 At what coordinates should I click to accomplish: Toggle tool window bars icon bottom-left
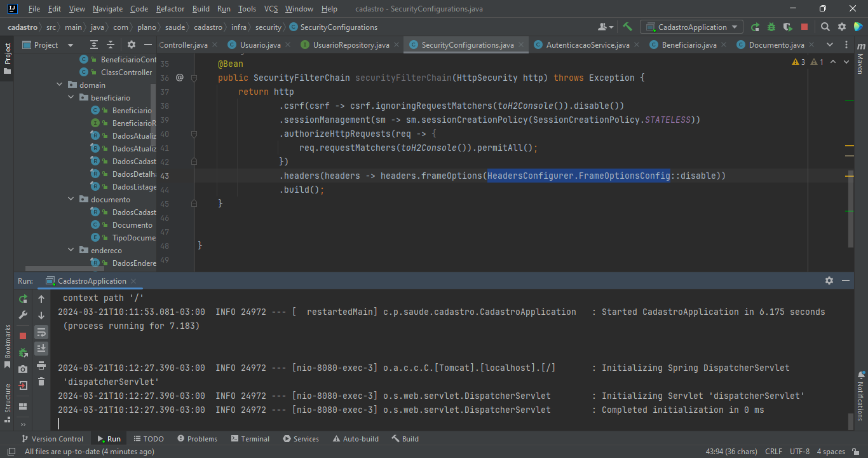[11, 452]
